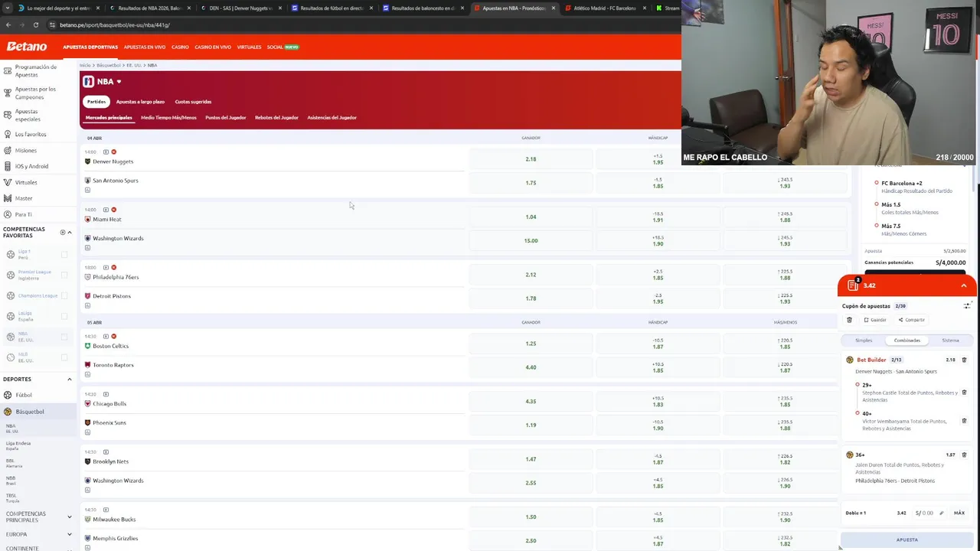
Task: Click the MÁX stake button
Action: [959, 513]
